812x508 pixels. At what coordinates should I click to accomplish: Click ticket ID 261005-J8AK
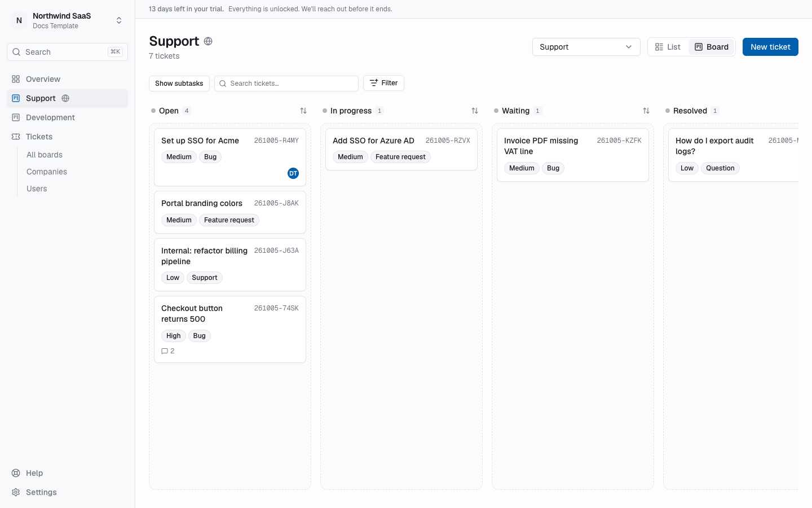pos(276,203)
